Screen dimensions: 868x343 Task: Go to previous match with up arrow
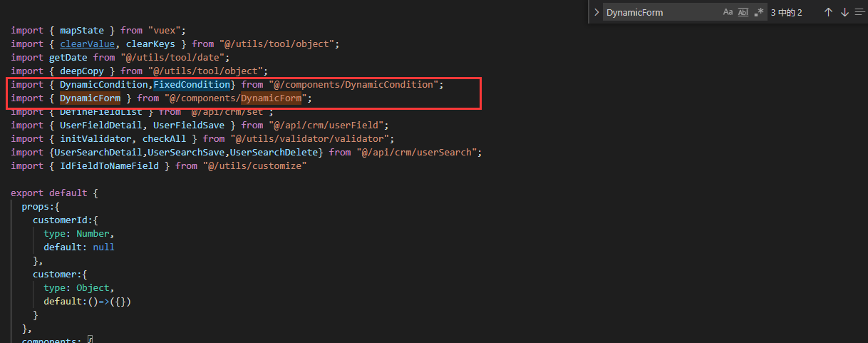828,12
